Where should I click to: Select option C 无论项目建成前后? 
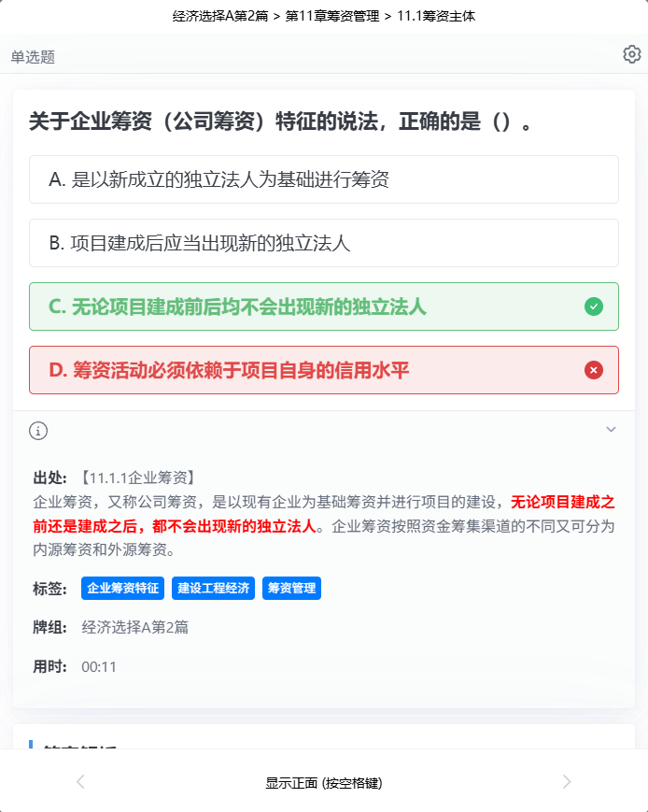point(324,306)
